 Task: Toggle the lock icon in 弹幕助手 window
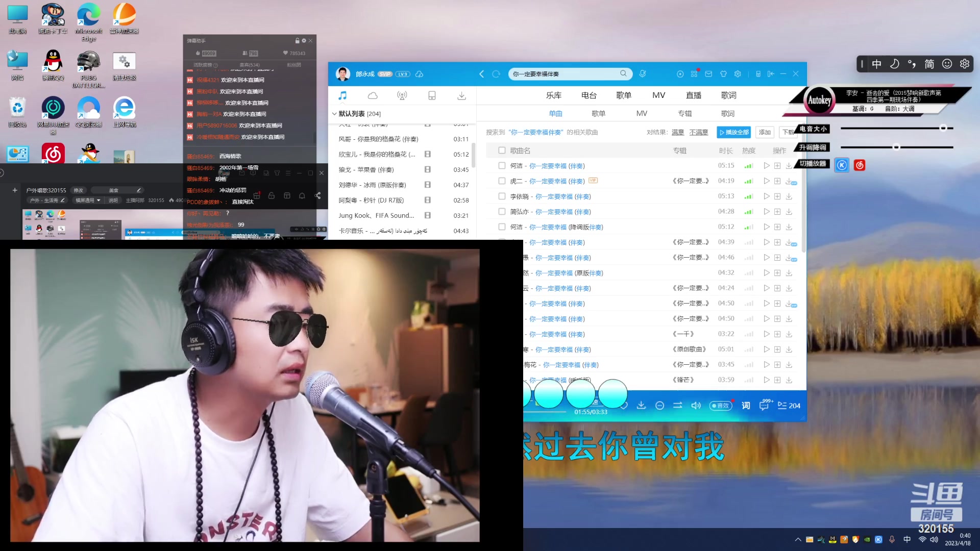[x=298, y=40]
